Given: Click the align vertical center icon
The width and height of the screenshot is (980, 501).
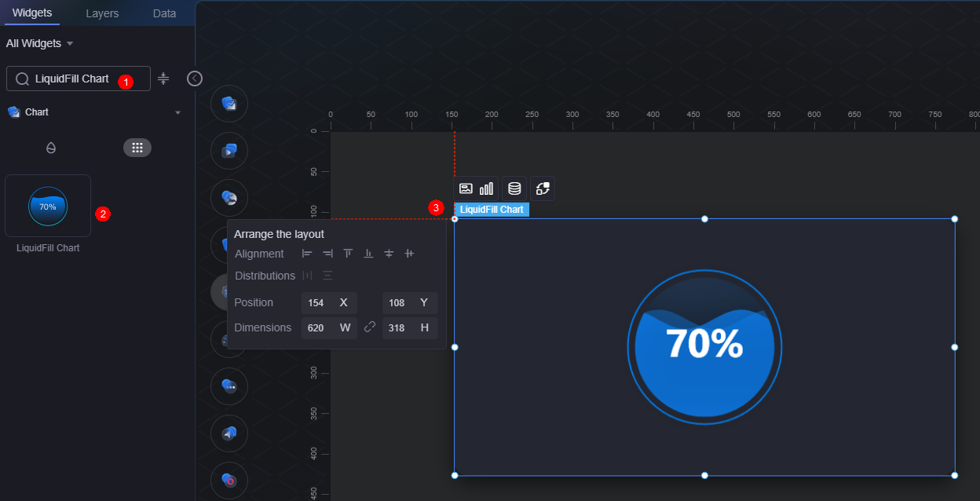Looking at the screenshot, I should pyautogui.click(x=389, y=254).
